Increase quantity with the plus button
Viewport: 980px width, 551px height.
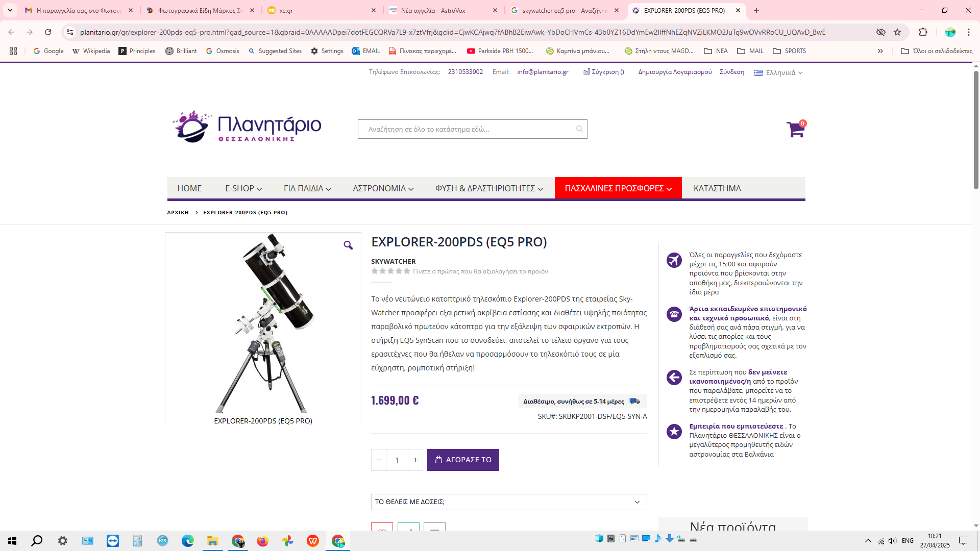coord(415,460)
